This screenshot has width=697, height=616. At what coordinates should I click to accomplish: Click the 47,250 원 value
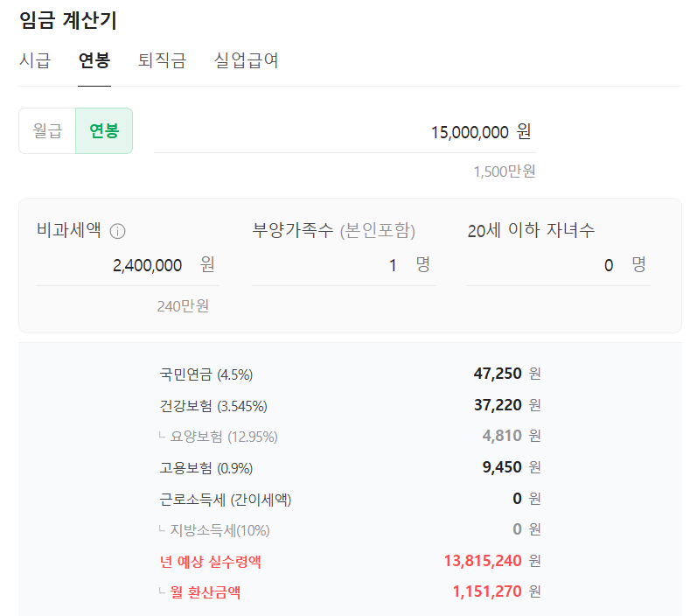tap(507, 374)
